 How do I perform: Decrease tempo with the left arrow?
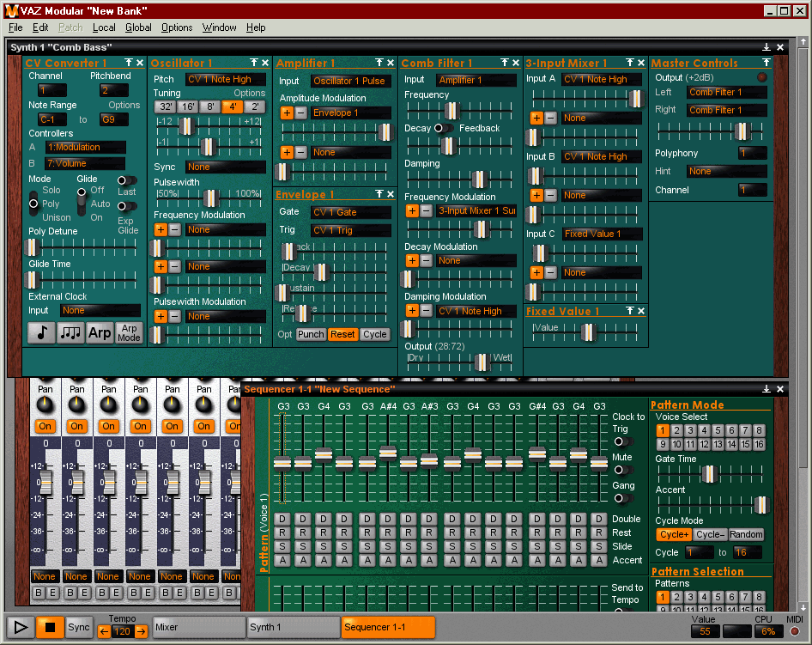point(104,631)
